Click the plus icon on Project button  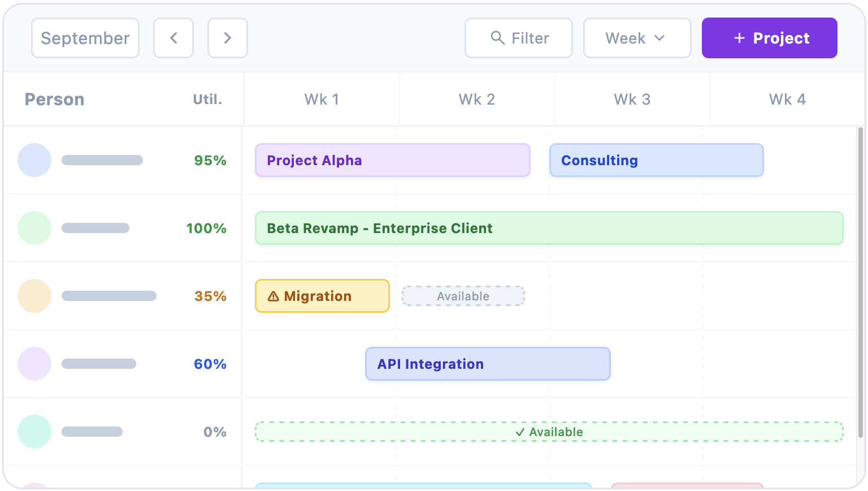pos(739,38)
